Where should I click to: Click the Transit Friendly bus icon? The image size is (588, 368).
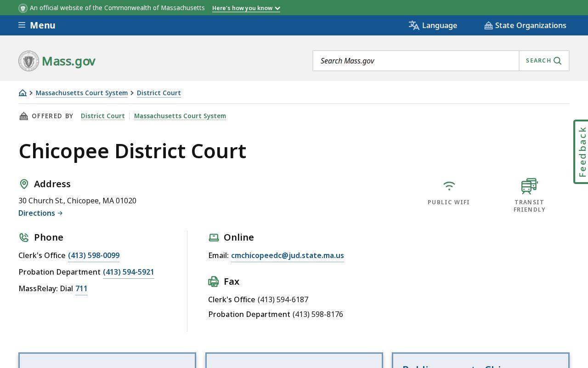[x=529, y=186]
